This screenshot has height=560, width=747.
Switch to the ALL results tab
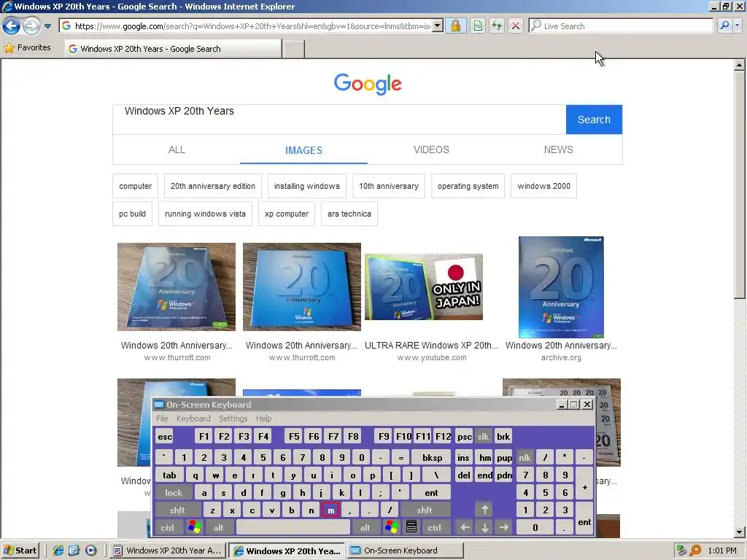(177, 149)
